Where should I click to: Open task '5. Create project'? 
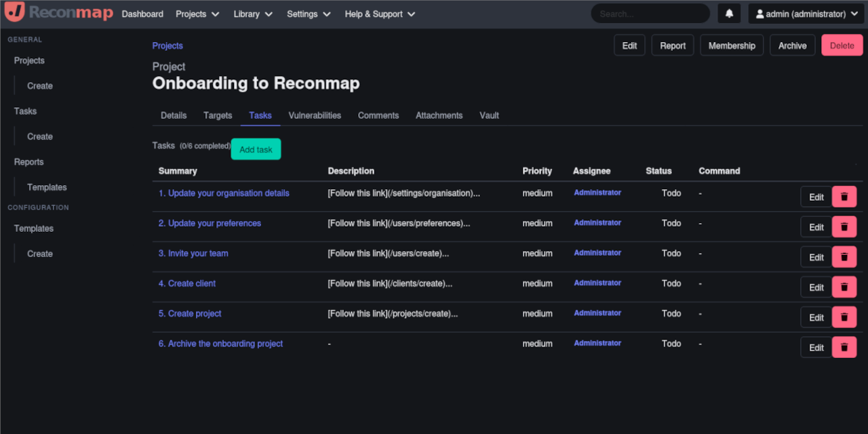tap(190, 313)
